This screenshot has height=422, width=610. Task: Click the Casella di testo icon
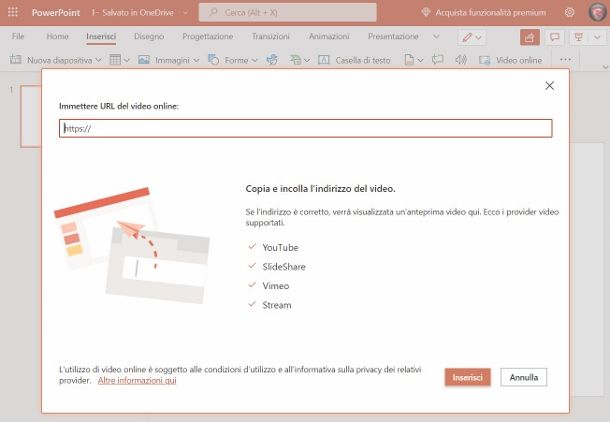(324, 60)
